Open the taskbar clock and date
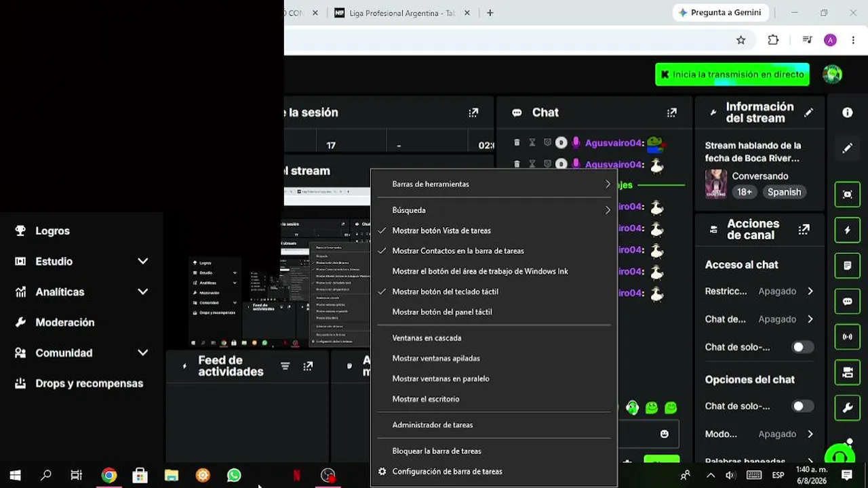The height and width of the screenshot is (488, 868). coord(812,475)
